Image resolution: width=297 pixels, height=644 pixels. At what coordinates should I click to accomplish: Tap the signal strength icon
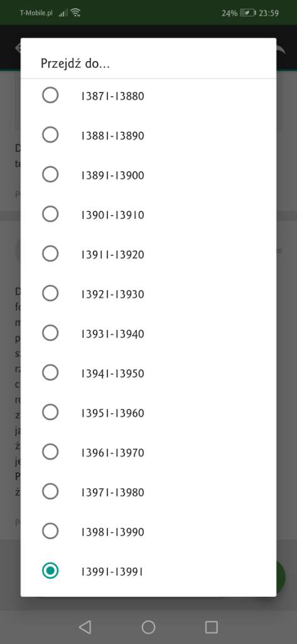pos(63,13)
